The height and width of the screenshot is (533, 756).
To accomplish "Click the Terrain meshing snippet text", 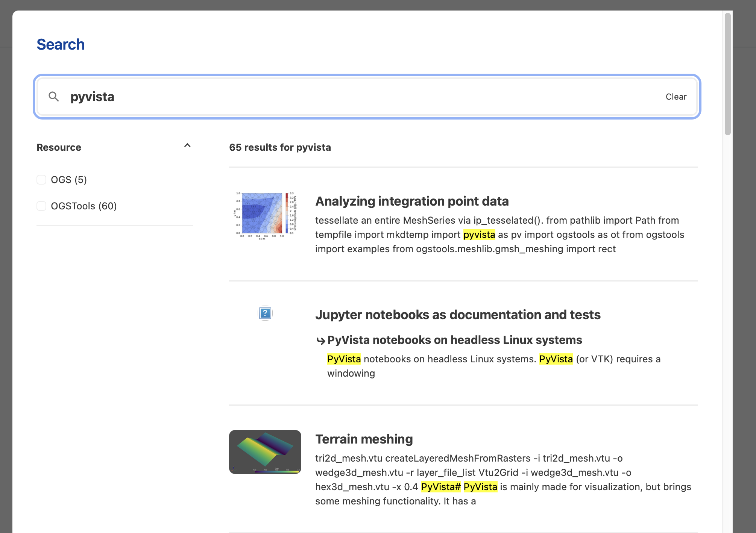I will pyautogui.click(x=503, y=480).
